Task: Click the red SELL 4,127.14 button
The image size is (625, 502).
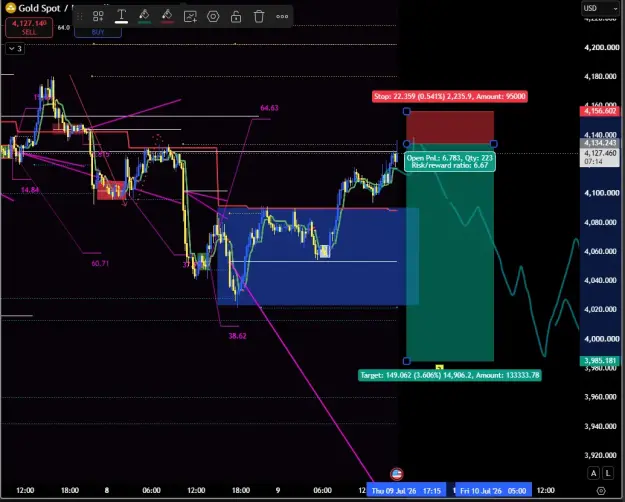Action: [x=29, y=28]
